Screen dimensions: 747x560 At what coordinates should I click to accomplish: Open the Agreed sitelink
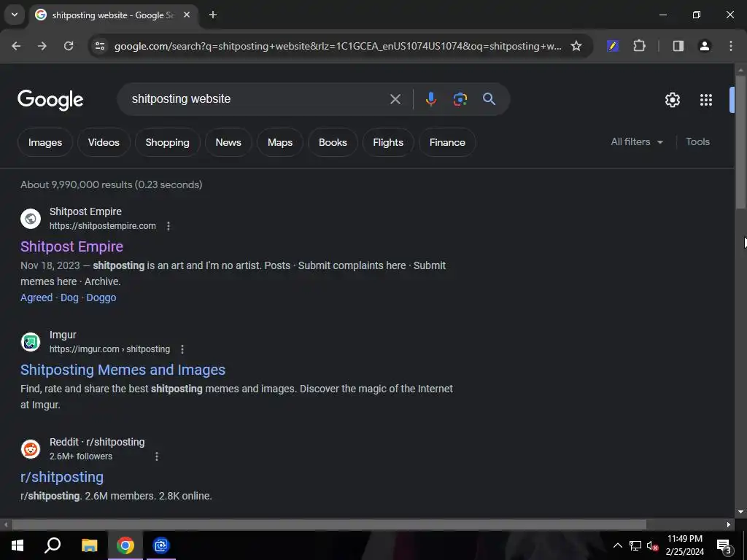[x=36, y=297]
